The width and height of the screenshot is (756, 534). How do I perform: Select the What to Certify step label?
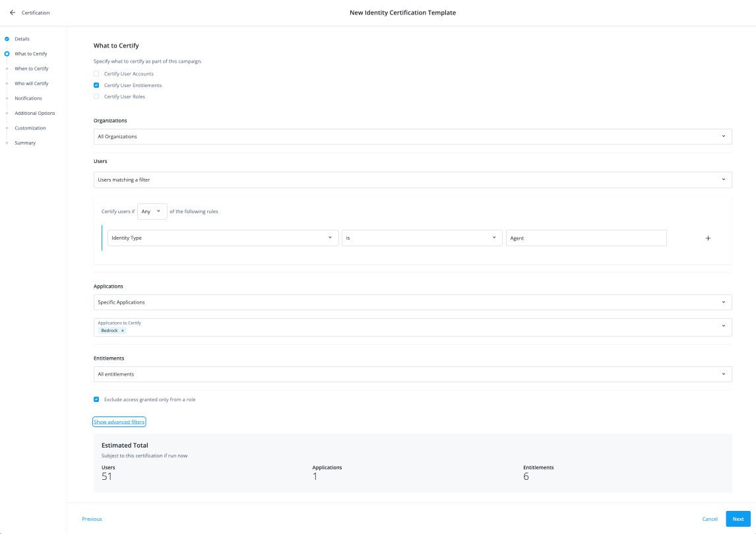[x=31, y=53]
